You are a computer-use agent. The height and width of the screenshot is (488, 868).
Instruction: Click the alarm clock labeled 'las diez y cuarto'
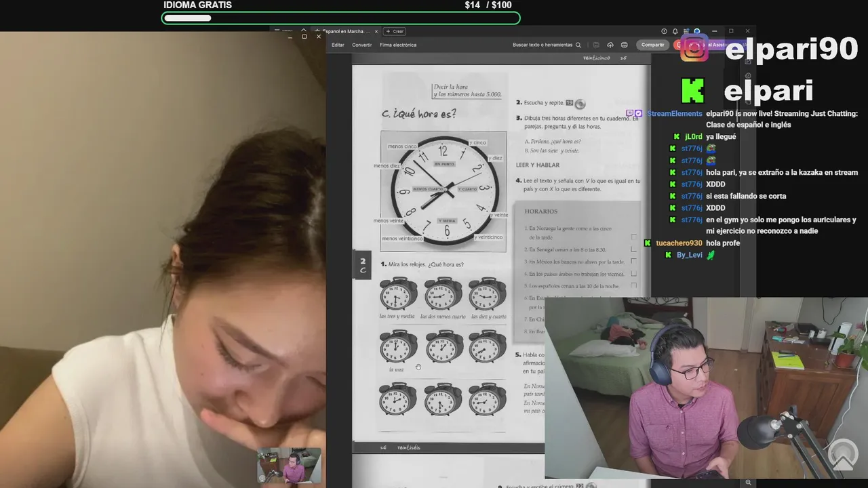487,293
